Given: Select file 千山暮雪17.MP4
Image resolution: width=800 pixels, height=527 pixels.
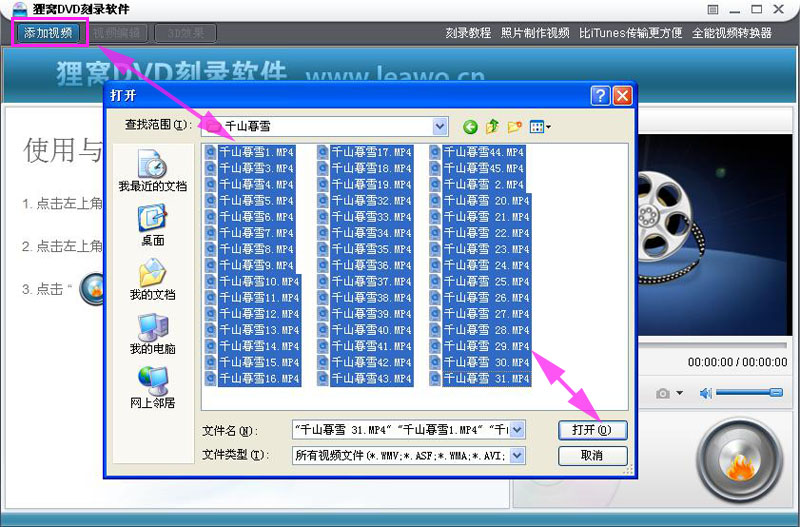Looking at the screenshot, I should tap(371, 152).
